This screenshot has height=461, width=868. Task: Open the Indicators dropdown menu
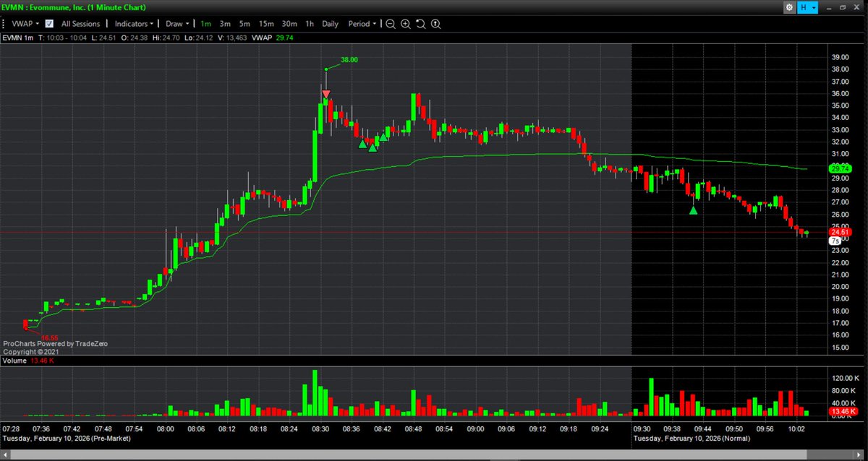click(x=134, y=24)
